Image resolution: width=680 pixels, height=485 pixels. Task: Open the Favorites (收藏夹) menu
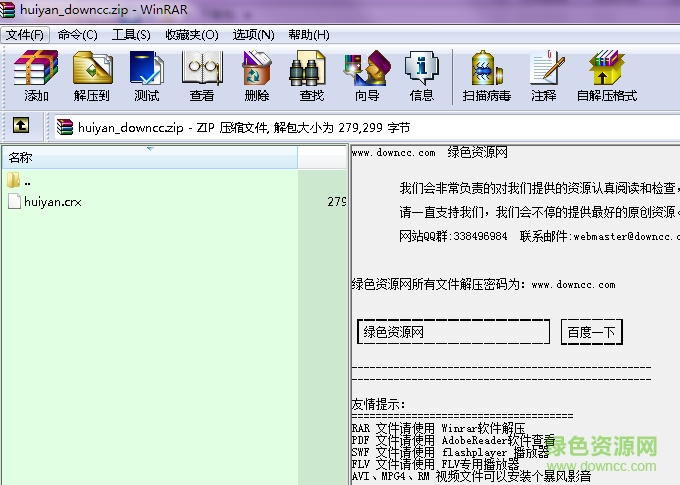192,35
